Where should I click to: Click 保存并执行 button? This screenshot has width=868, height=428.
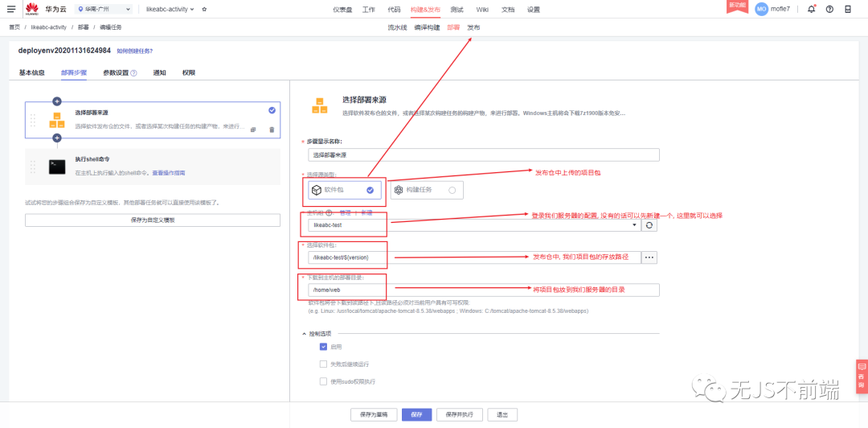460,414
